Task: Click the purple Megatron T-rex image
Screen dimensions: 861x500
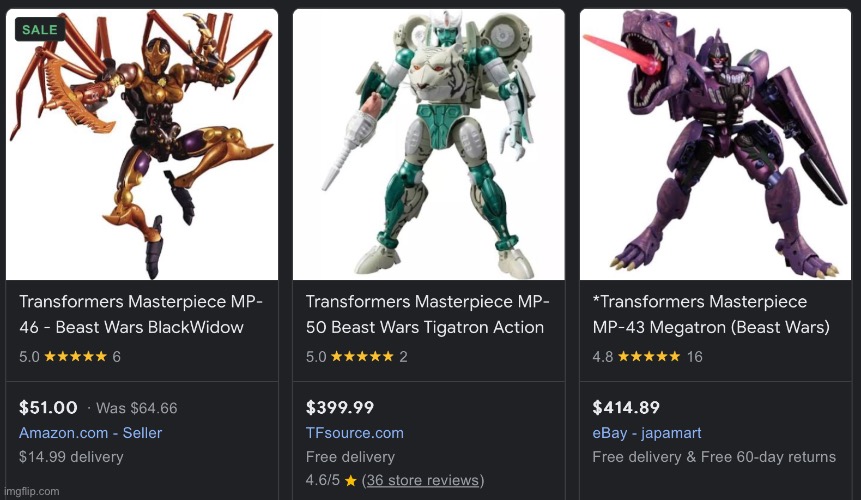Action: click(715, 145)
